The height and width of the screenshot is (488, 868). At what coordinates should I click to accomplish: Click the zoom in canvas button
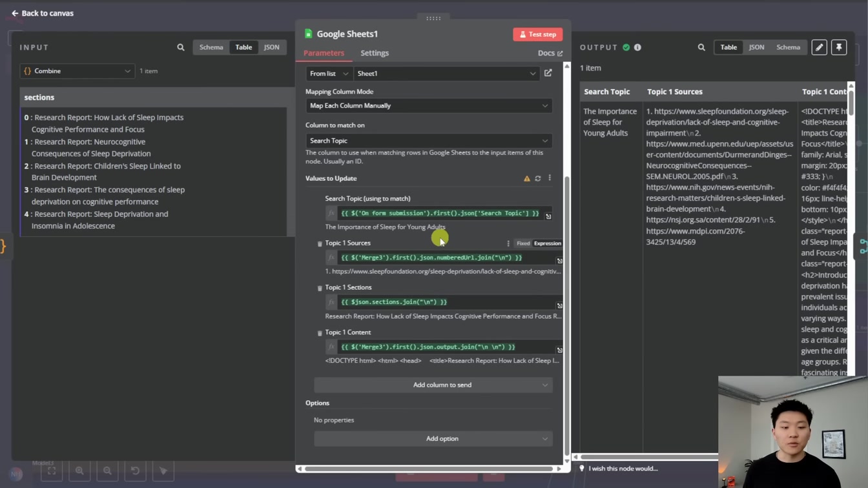[x=79, y=471]
